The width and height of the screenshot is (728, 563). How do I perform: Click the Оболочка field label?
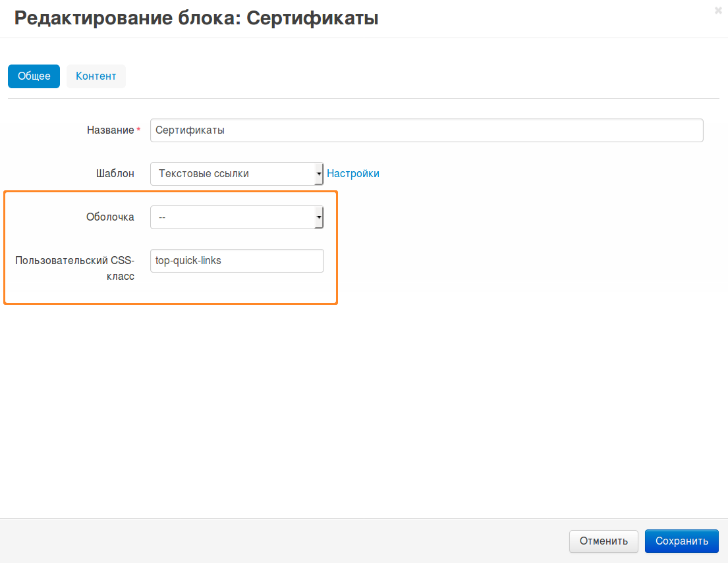(110, 217)
